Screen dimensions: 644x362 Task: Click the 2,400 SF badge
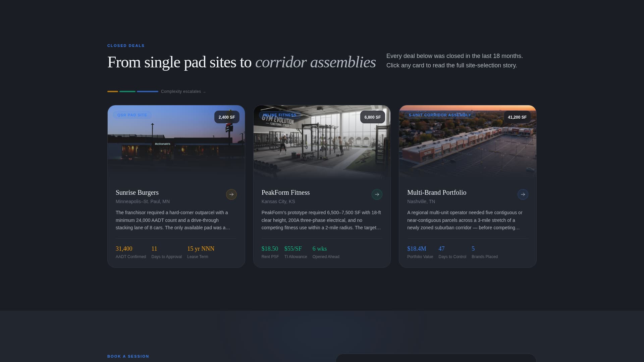(x=227, y=117)
